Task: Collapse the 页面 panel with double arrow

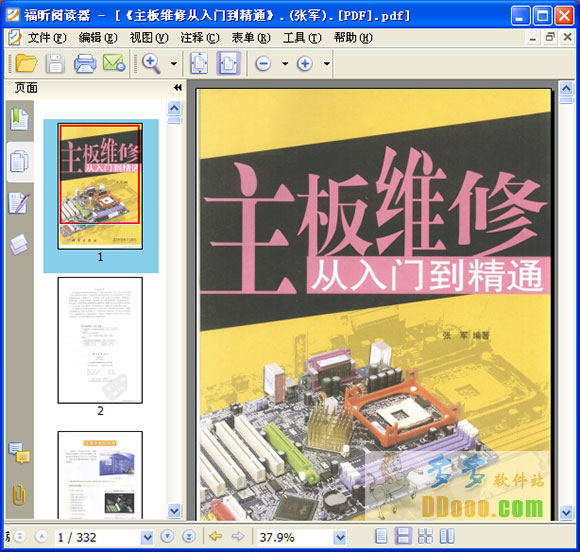Action: coord(178,87)
